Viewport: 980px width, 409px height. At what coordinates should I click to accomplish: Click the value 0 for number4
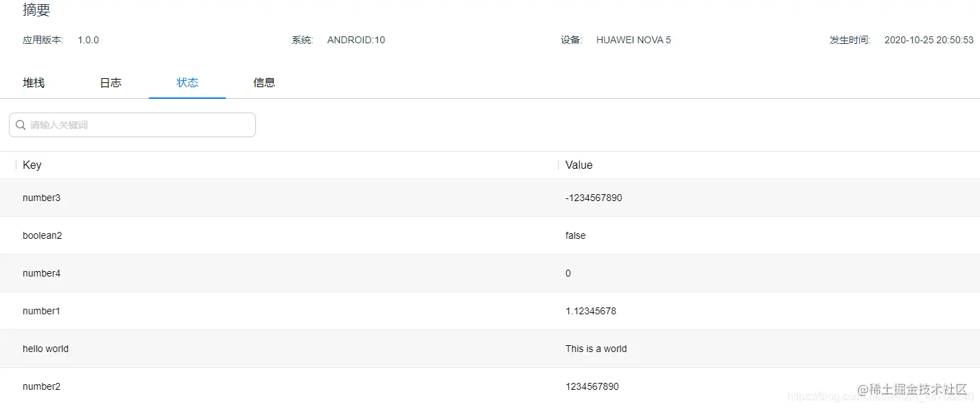[x=568, y=273]
